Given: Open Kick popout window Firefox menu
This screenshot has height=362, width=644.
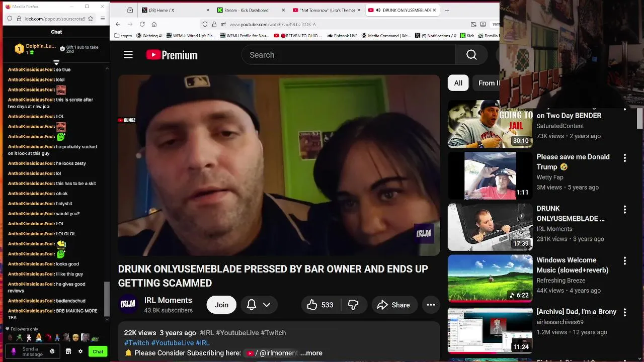Looking at the screenshot, I should click(x=102, y=19).
